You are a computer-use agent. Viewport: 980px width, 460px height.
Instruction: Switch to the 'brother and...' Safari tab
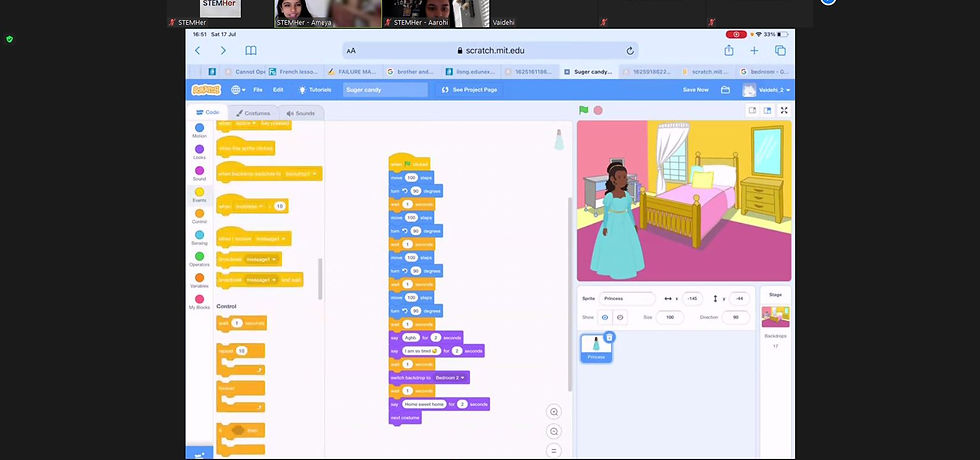click(411, 72)
